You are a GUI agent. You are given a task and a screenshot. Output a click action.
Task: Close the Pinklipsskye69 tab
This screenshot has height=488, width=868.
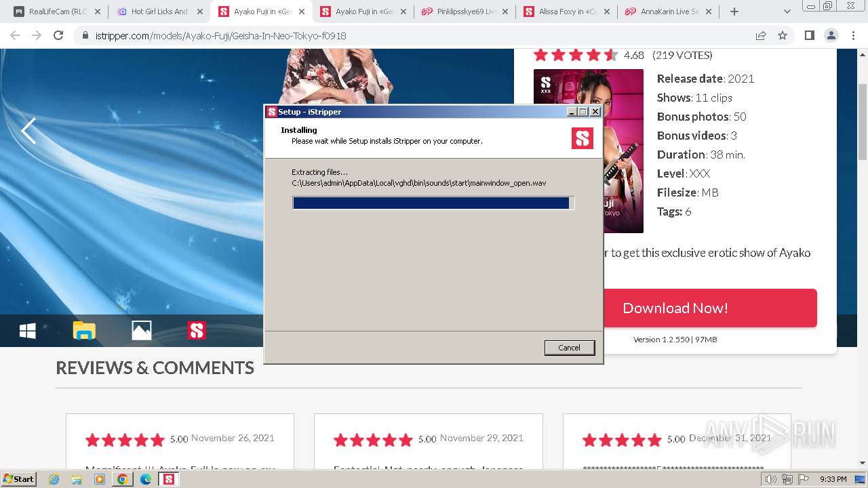505,12
